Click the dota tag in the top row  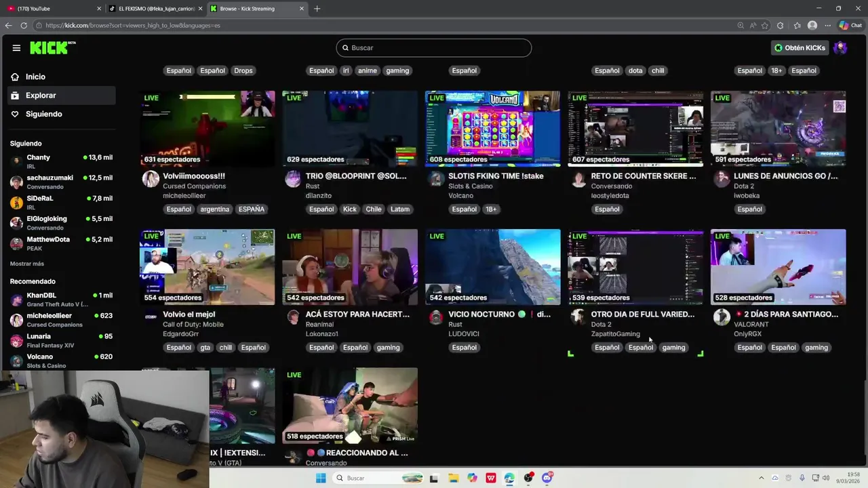point(635,70)
